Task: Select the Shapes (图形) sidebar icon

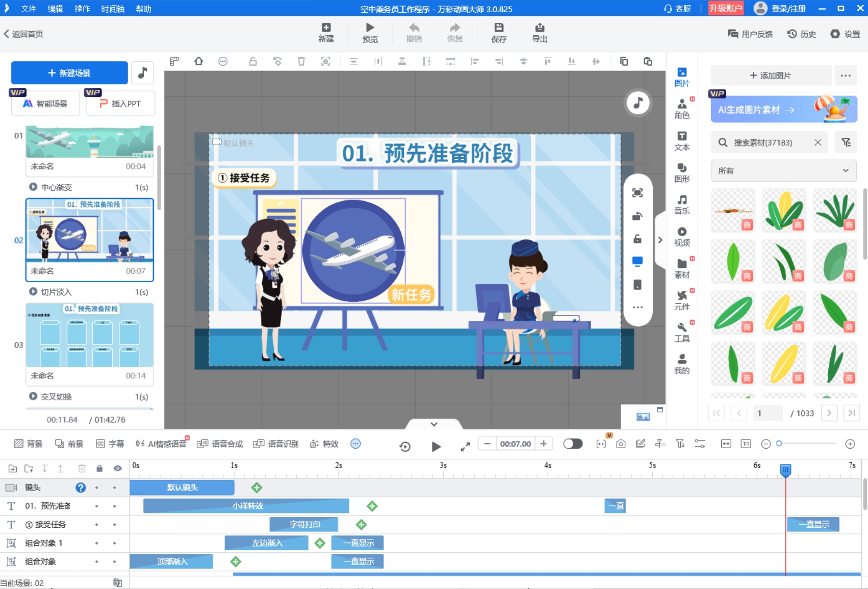Action: (x=681, y=173)
